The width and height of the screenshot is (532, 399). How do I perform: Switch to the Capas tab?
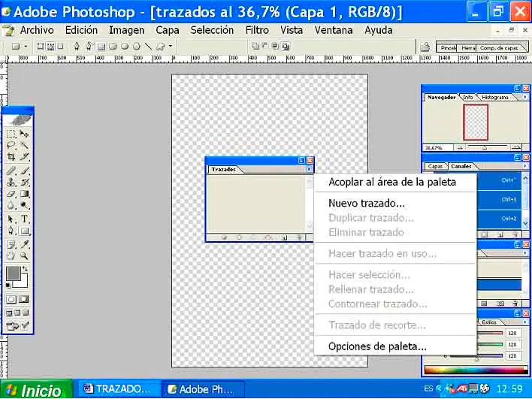(435, 166)
